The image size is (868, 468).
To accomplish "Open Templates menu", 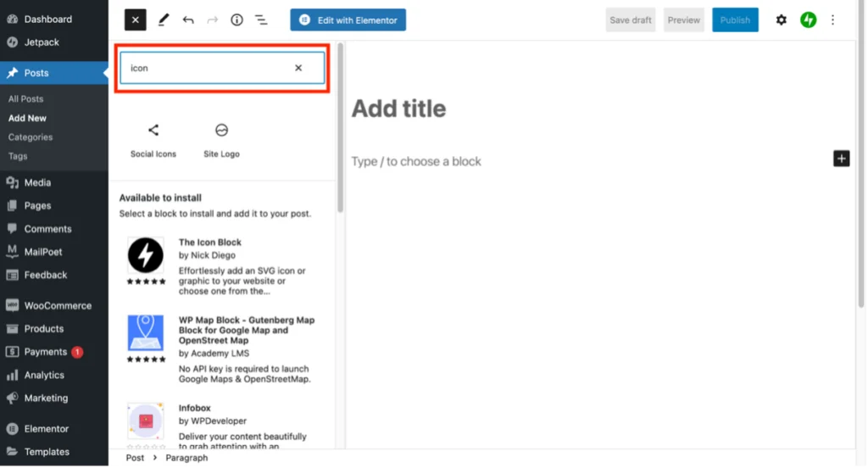I will (x=54, y=453).
